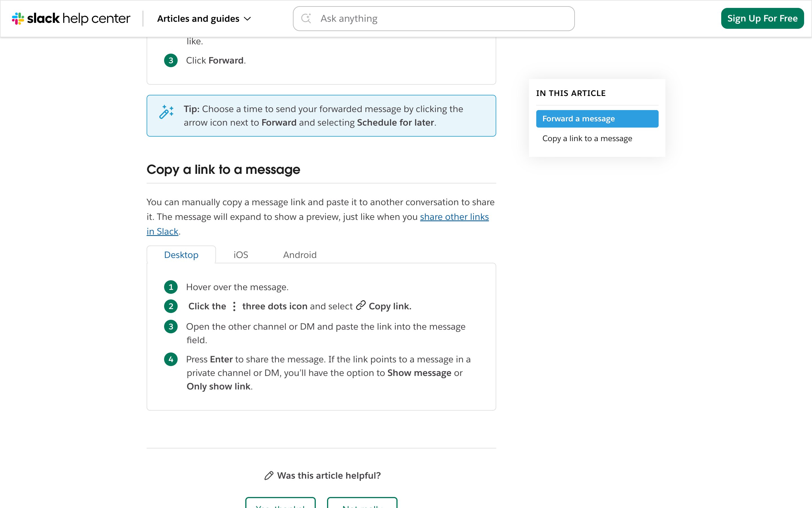Click the pencil icon beside Was this article helpful
This screenshot has width=812, height=508.
coord(269,476)
